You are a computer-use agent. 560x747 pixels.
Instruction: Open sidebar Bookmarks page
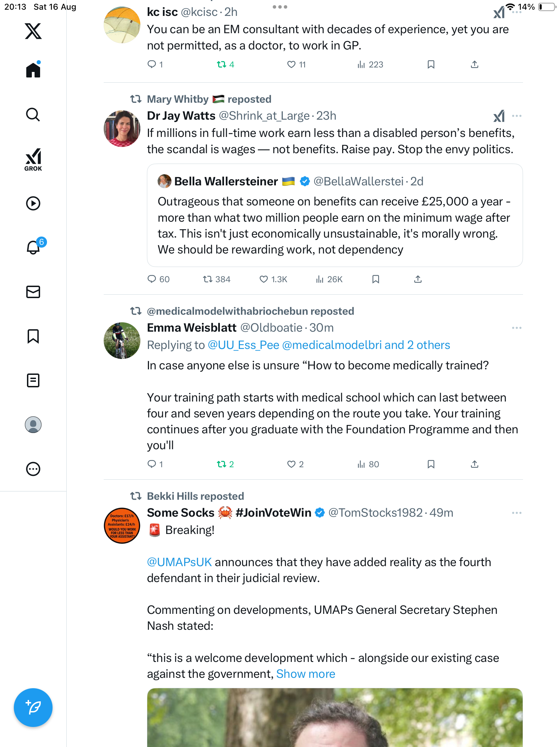click(33, 336)
